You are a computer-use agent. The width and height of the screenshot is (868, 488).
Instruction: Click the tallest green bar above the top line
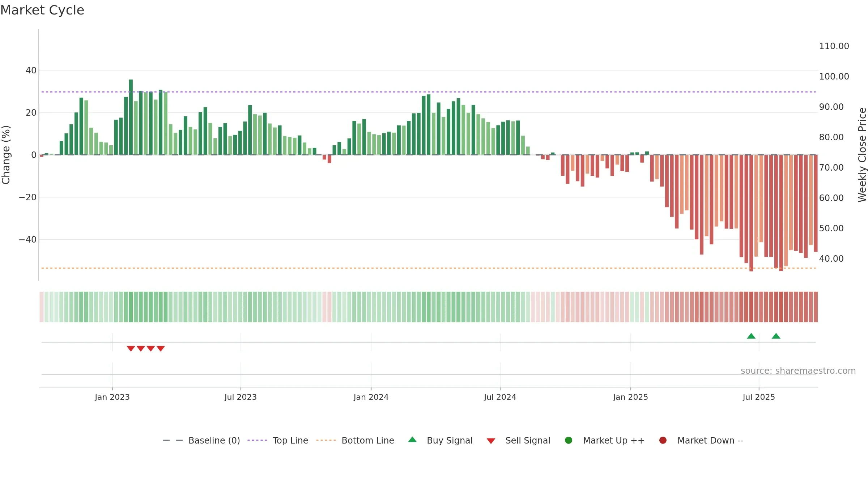click(x=131, y=117)
